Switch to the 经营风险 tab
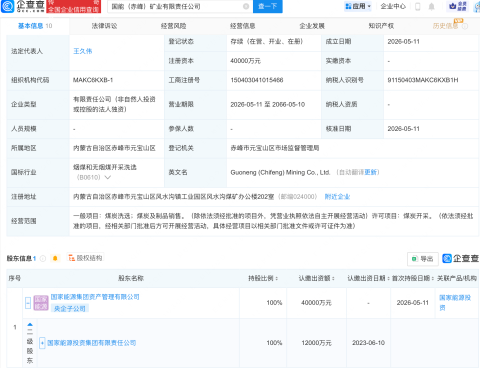This screenshot has height=368, width=480. 173,26
